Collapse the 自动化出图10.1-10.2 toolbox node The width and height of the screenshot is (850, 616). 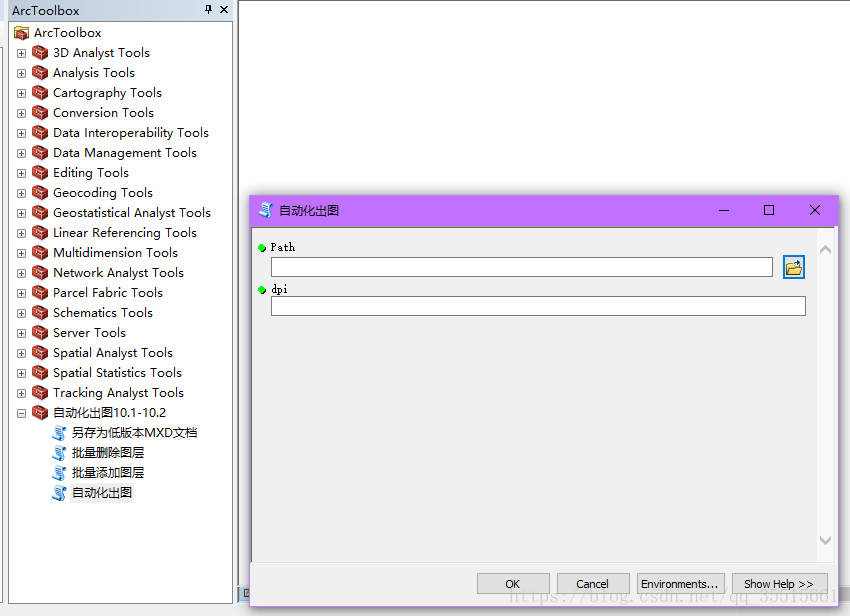pyautogui.click(x=21, y=413)
